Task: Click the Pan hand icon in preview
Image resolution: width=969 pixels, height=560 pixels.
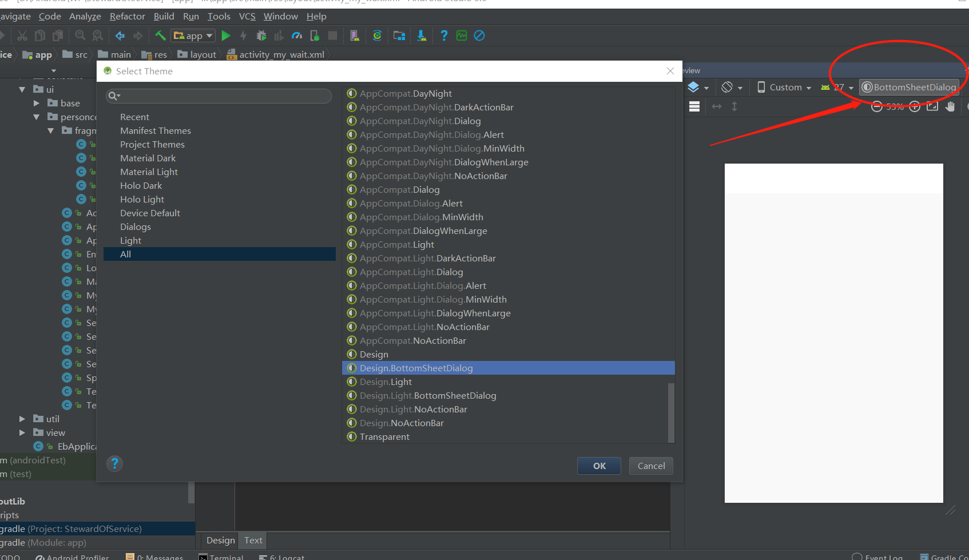Action: pos(950,106)
